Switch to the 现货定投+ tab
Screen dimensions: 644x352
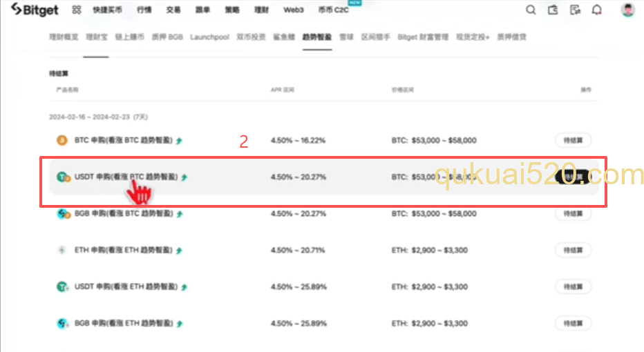point(473,37)
